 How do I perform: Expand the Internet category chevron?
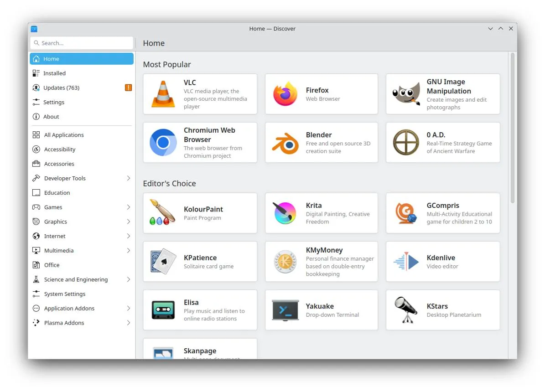129,236
